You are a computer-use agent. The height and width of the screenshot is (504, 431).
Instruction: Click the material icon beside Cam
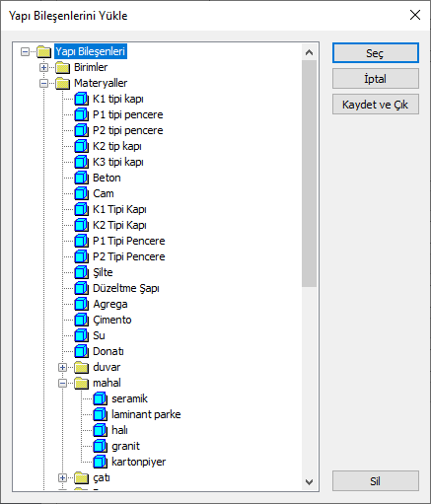(x=81, y=193)
